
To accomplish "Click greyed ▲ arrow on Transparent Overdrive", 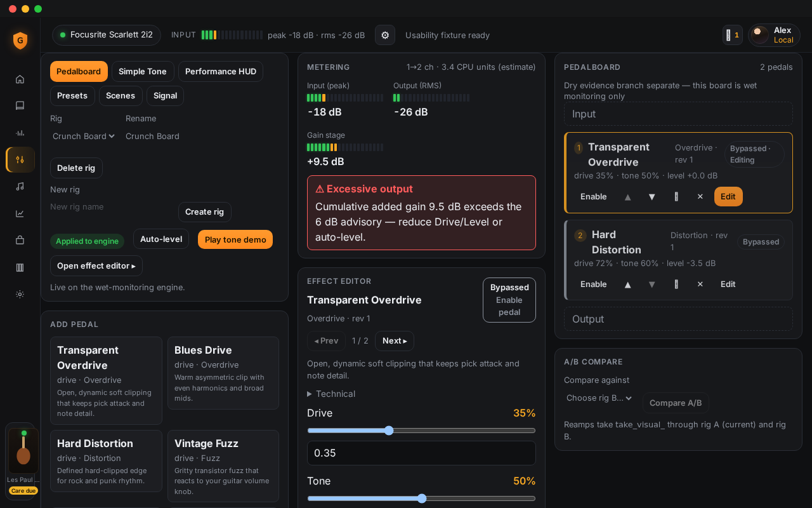I will (627, 197).
